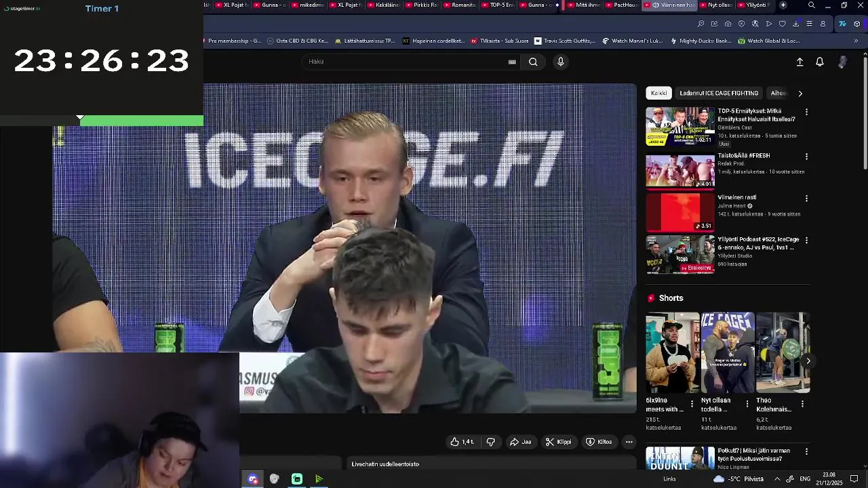This screenshot has height=488, width=868.
Task: Switch input language via ENG indicator
Action: click(x=805, y=479)
